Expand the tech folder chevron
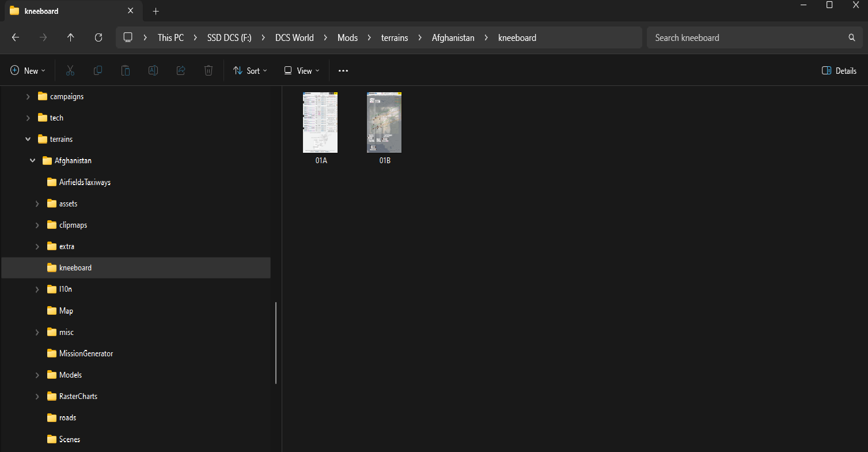Viewport: 868px width, 452px height. [28, 118]
